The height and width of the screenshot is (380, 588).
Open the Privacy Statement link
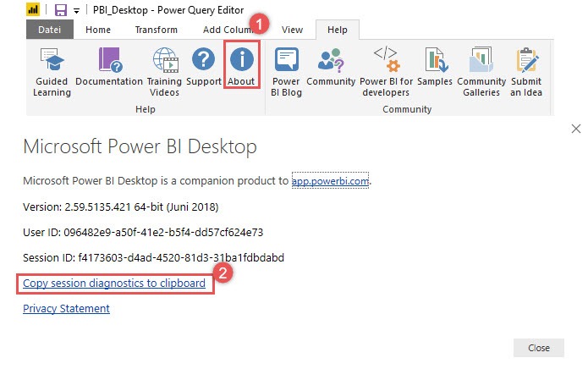[x=66, y=308]
